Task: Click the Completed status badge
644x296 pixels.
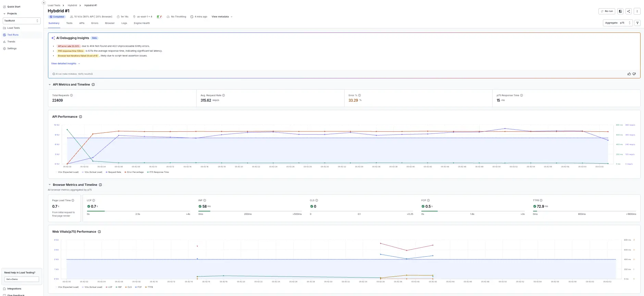Action: tap(57, 17)
